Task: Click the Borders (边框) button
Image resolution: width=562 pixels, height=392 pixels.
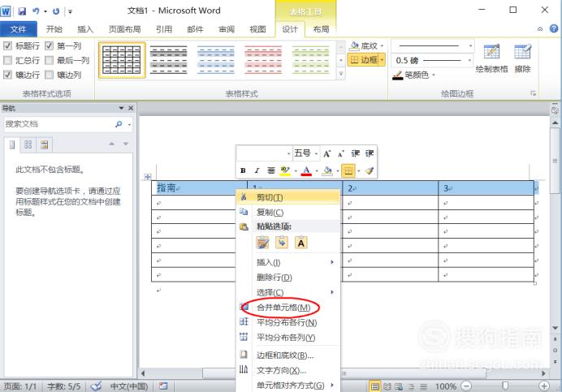Action: tap(364, 60)
